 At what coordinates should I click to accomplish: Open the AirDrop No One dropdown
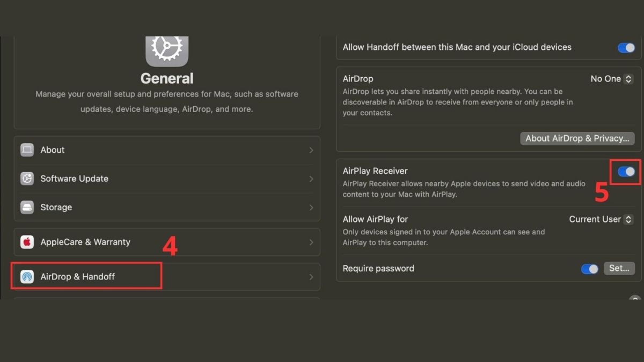point(612,79)
